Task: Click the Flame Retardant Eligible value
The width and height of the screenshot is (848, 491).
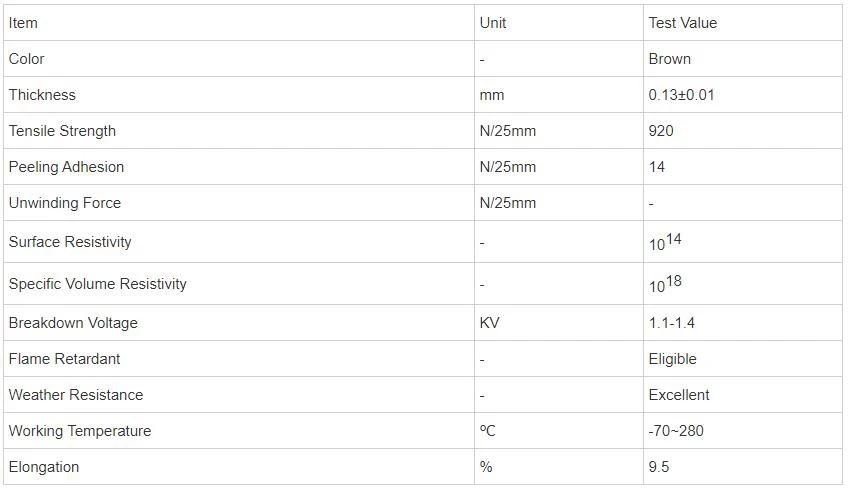Action: [672, 359]
